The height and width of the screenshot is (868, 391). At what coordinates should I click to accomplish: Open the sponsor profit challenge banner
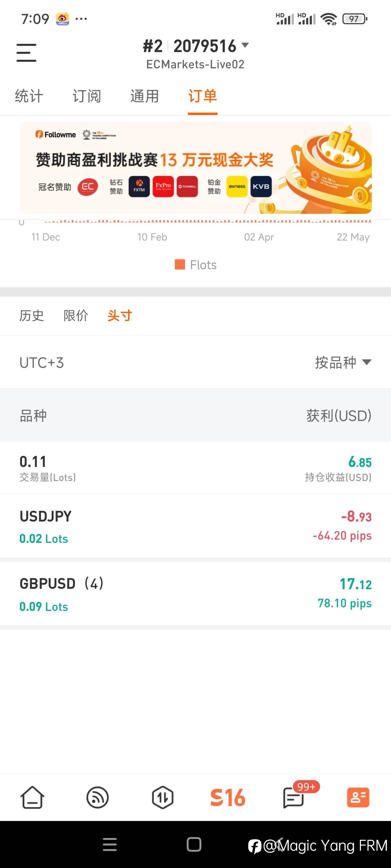[195, 168]
